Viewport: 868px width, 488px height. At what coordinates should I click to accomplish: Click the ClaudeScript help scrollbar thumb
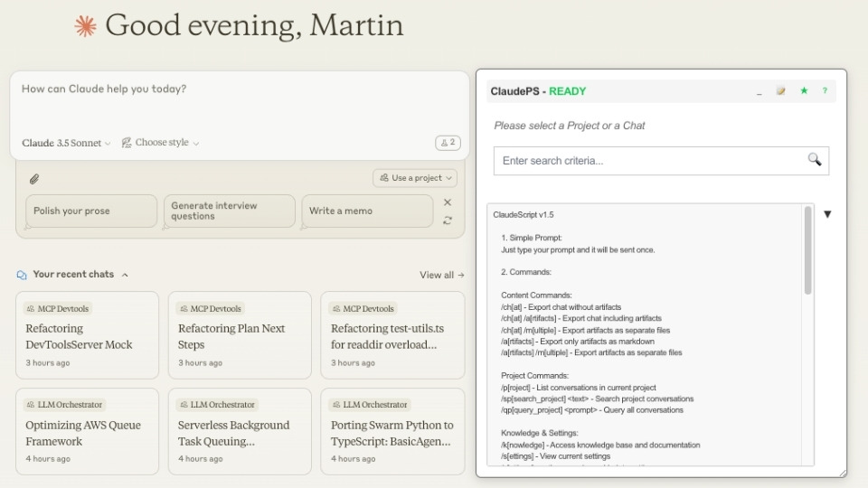click(808, 250)
